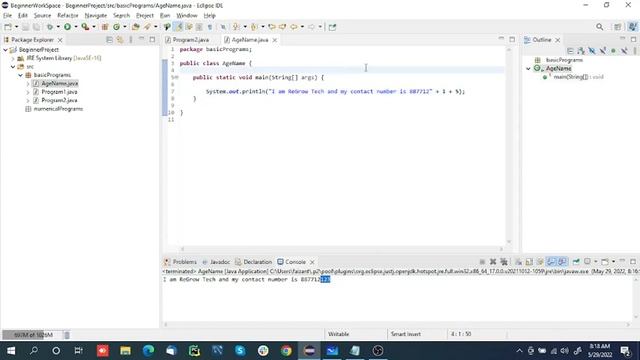
Task: Toggle Mark Occurrences highlighted toolbar icon
Action: point(179,27)
